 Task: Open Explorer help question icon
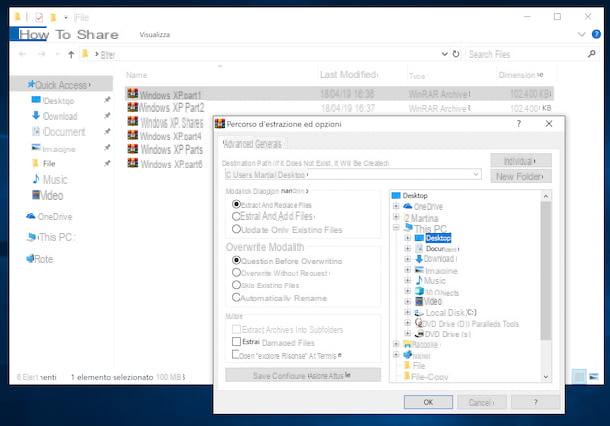click(x=596, y=34)
